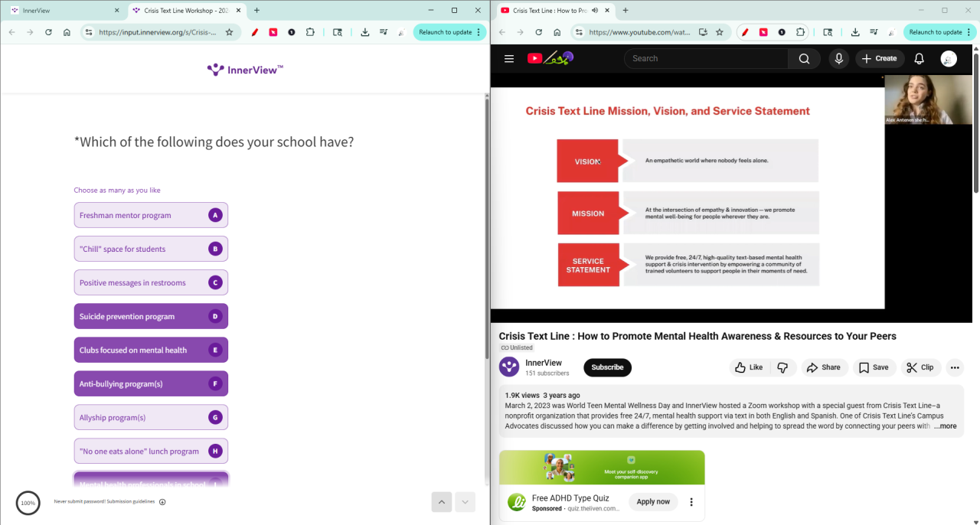This screenshot has height=525, width=980.
Task: Go to previous question with up arrow
Action: [x=442, y=502]
